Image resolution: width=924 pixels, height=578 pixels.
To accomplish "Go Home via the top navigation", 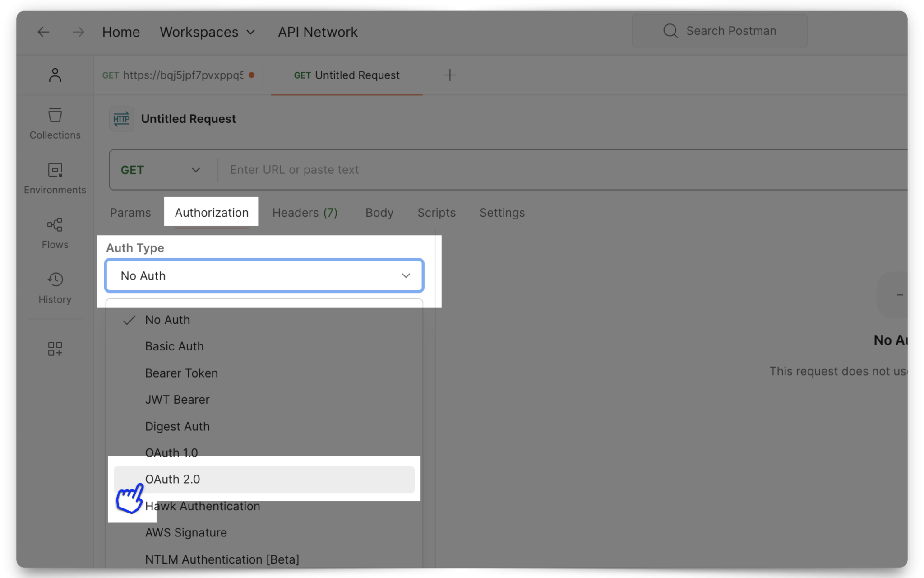I will (x=120, y=32).
